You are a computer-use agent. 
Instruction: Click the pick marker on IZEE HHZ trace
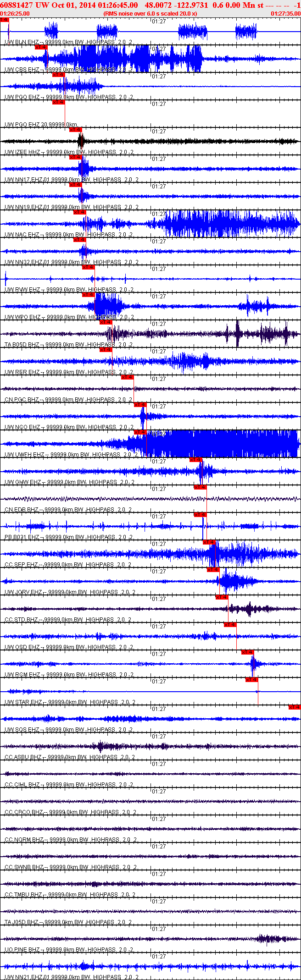point(75,130)
